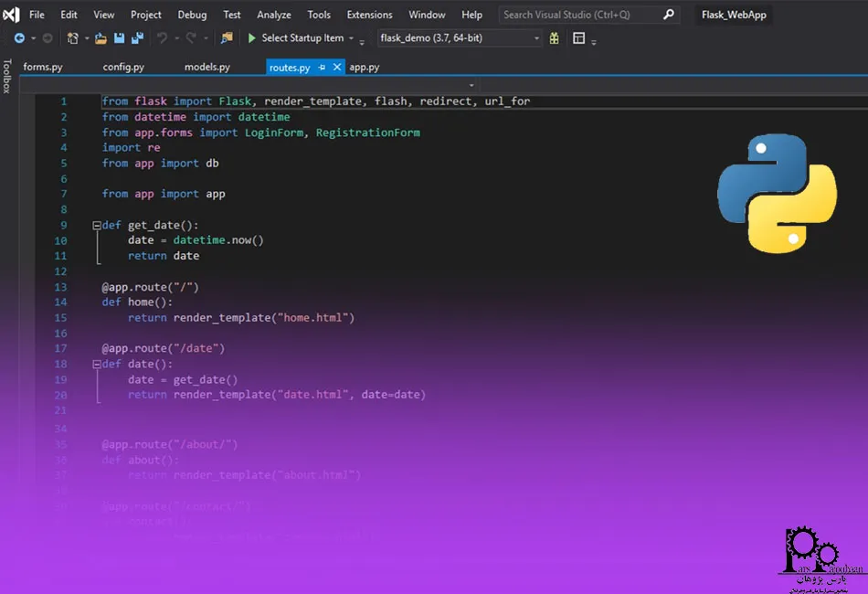
Task: Click the green Start play icon
Action: [x=252, y=38]
